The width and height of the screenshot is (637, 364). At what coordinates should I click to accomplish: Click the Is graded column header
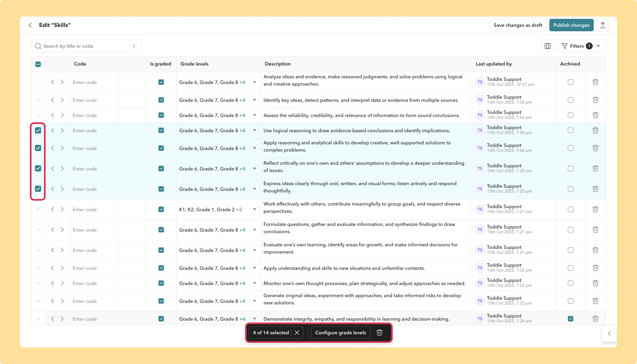(x=160, y=64)
